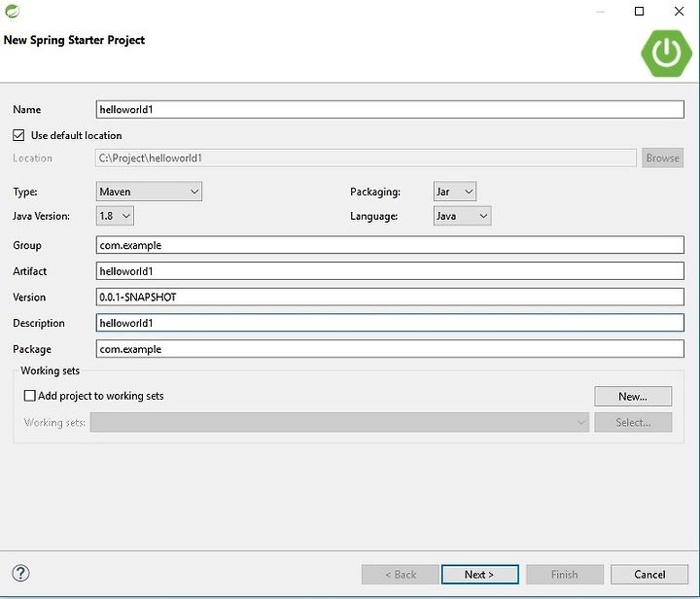This screenshot has width=700, height=599.
Task: Click the Next > button
Action: tap(480, 575)
